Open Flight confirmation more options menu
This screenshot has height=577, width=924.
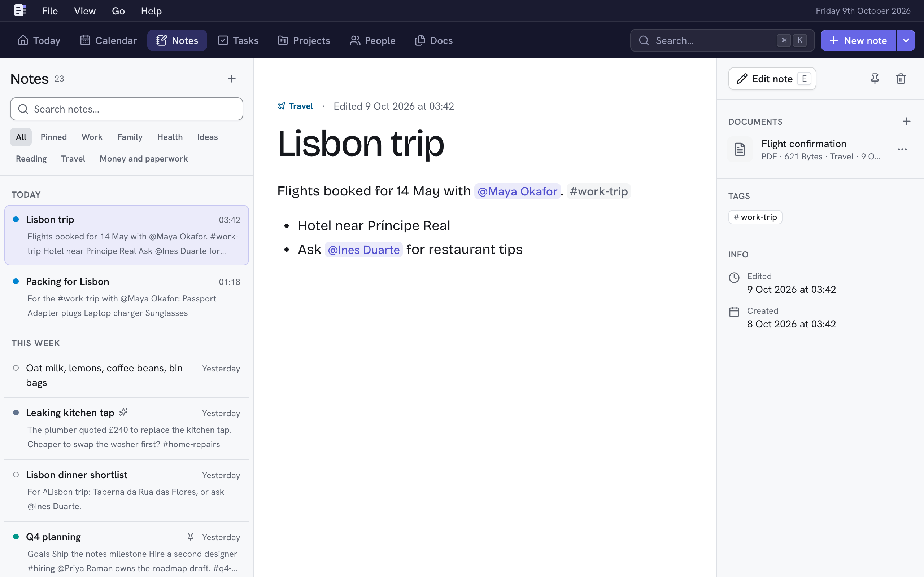pyautogui.click(x=902, y=149)
